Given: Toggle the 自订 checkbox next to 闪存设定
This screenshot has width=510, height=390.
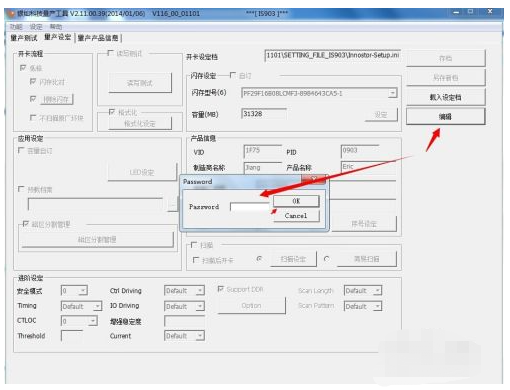Looking at the screenshot, I should pyautogui.click(x=233, y=75).
